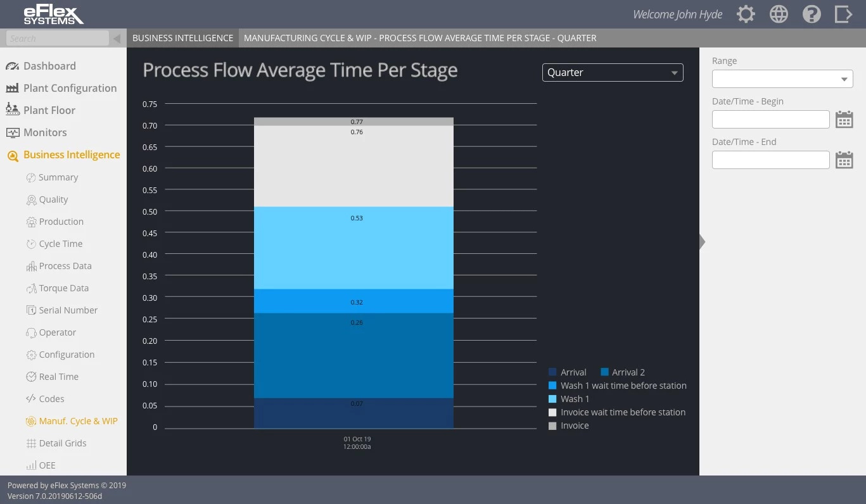The width and height of the screenshot is (866, 504).
Task: Expand the Range selector
Action: coord(782,79)
